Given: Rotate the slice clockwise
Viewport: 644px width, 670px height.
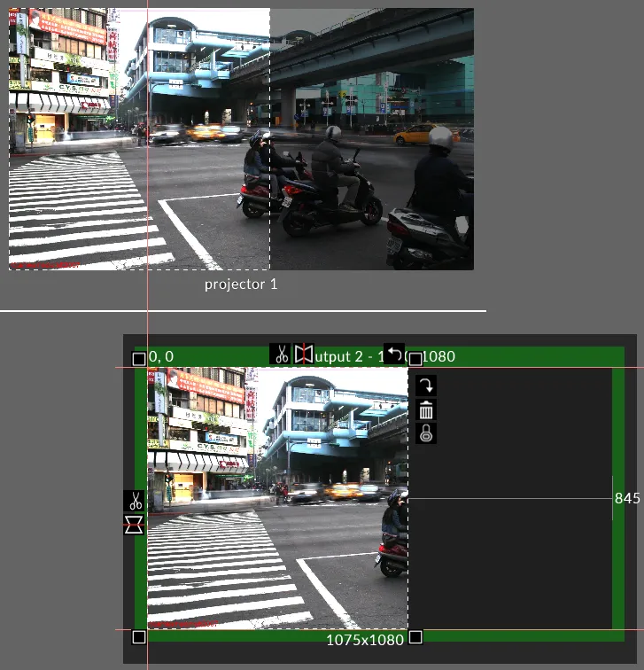Looking at the screenshot, I should pos(426,386).
